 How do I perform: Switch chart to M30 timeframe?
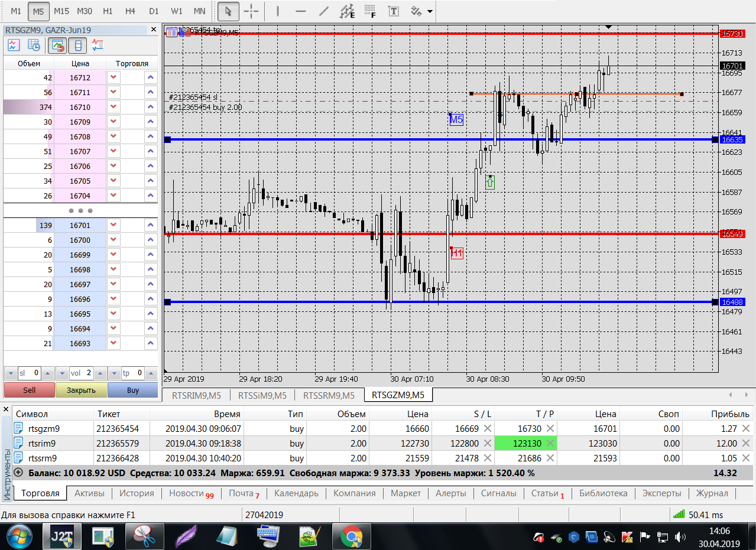[85, 11]
